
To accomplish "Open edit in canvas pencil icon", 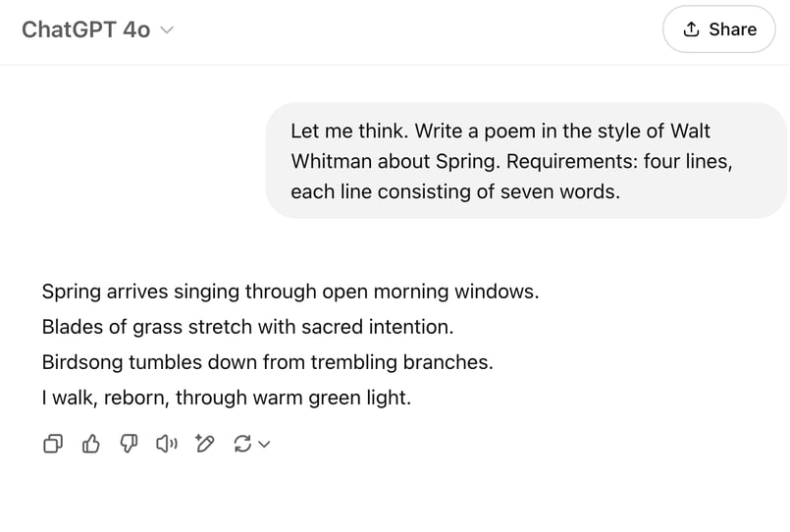I will pyautogui.click(x=204, y=444).
